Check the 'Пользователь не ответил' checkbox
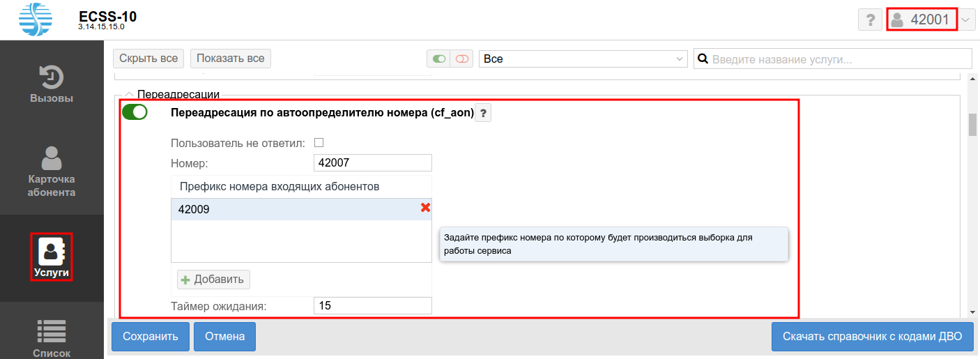Image resolution: width=980 pixels, height=359 pixels. pos(319,143)
